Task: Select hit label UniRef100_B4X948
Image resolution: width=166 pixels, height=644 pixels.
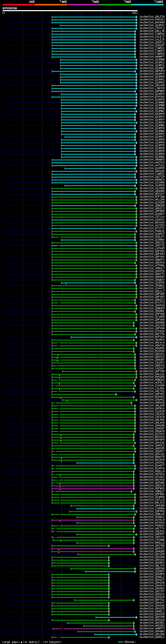Action: tap(152, 23)
